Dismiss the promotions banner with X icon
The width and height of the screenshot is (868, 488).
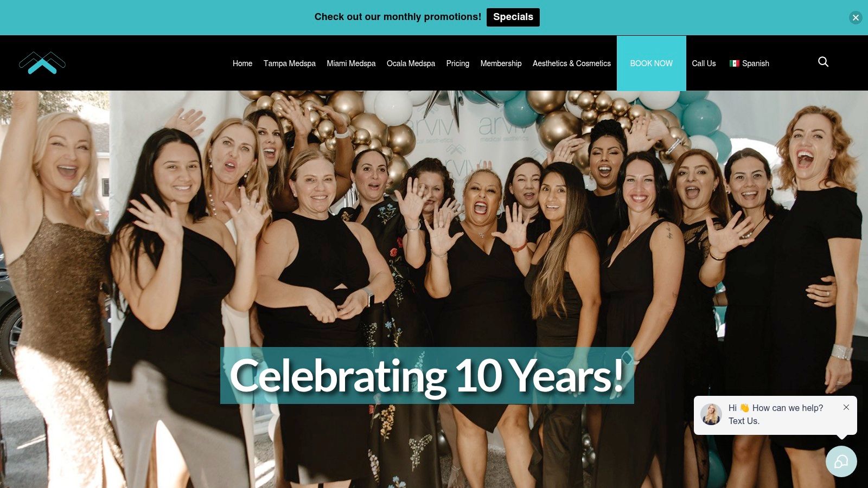856,17
